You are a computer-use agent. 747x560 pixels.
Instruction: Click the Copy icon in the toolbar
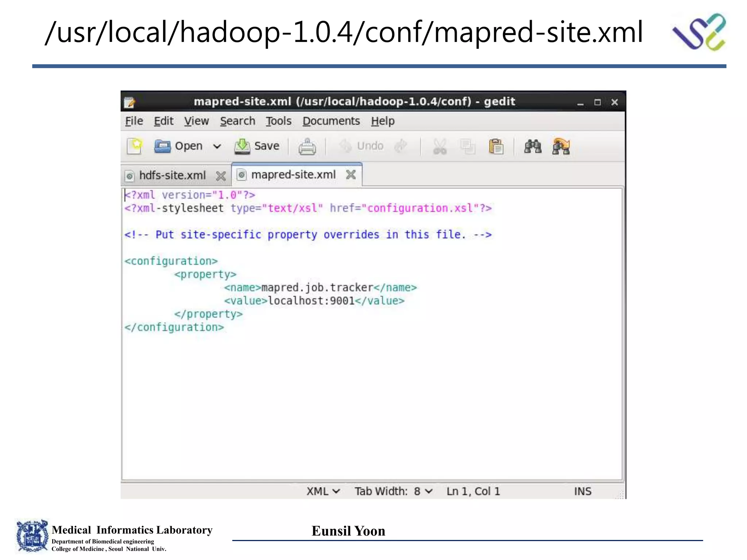point(468,147)
